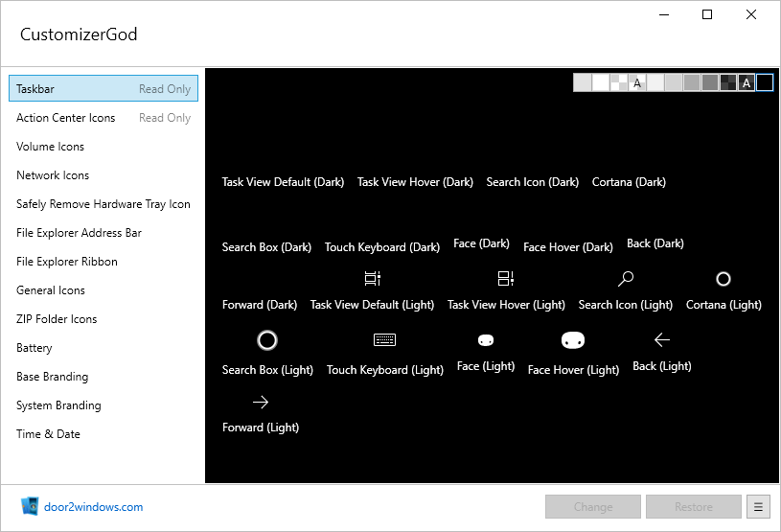Image resolution: width=781 pixels, height=532 pixels.
Task: Click the Change button
Action: [593, 507]
